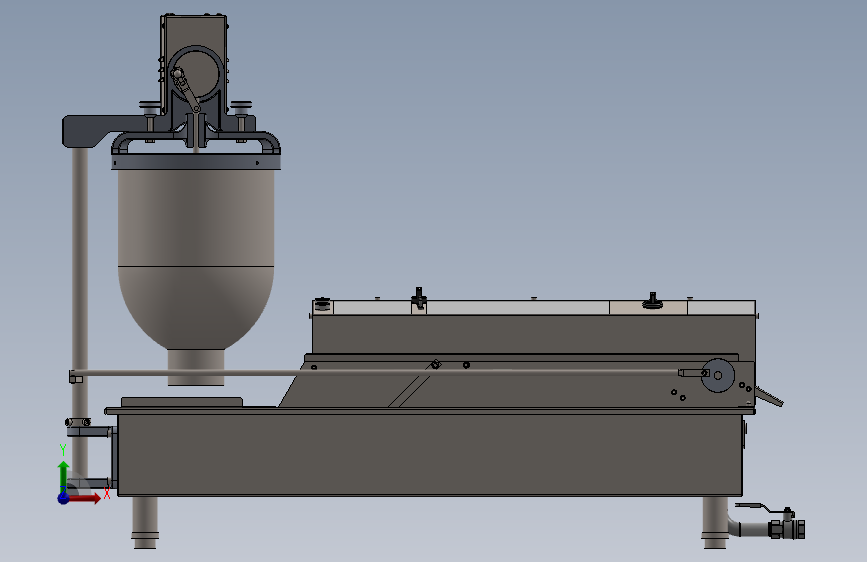Select the left support leg of the tank
Image resolution: width=867 pixels, height=562 pixels.
[145, 522]
